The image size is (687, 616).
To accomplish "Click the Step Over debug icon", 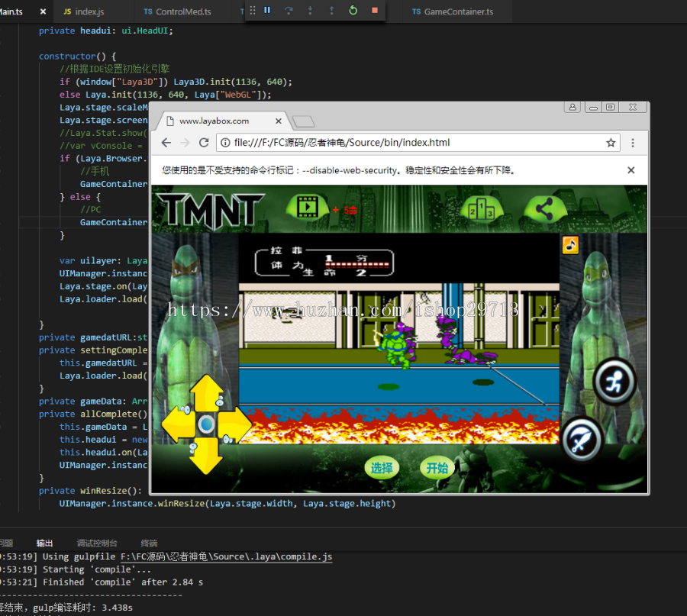I will tap(289, 11).
